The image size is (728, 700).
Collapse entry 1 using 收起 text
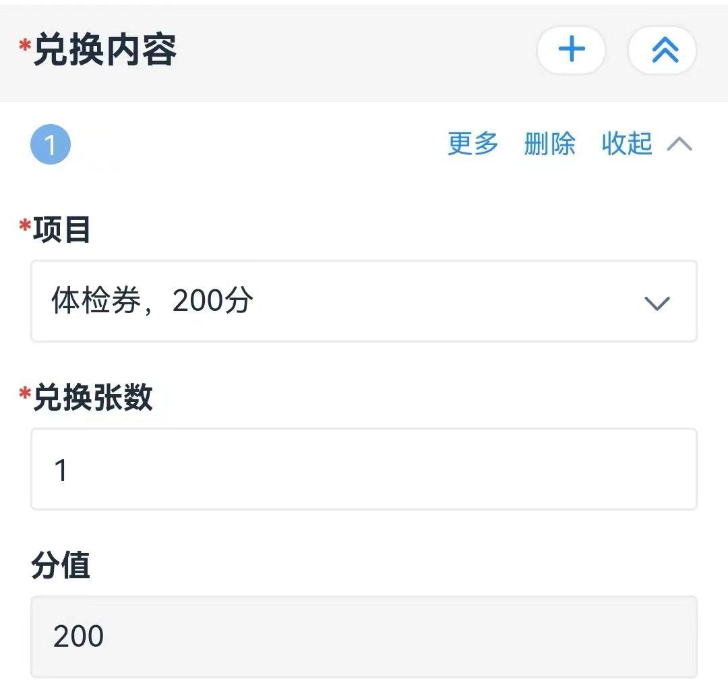tap(627, 144)
